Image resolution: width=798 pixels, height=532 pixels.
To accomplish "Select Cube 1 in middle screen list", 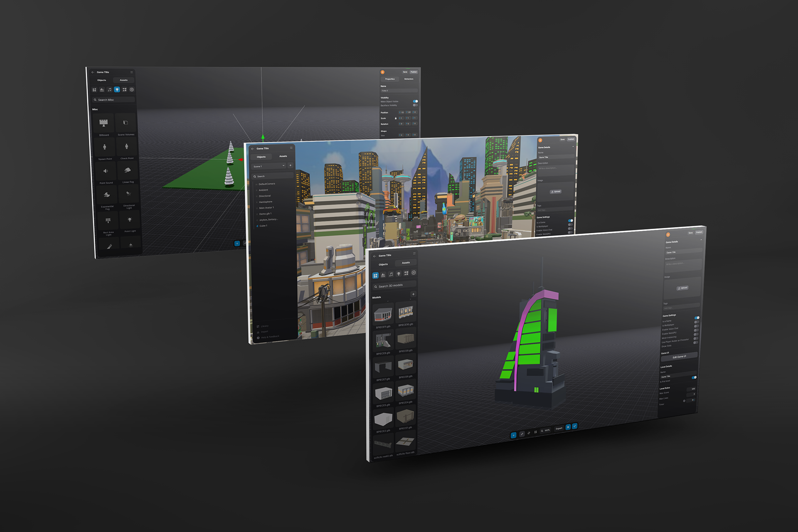I will click(x=264, y=226).
